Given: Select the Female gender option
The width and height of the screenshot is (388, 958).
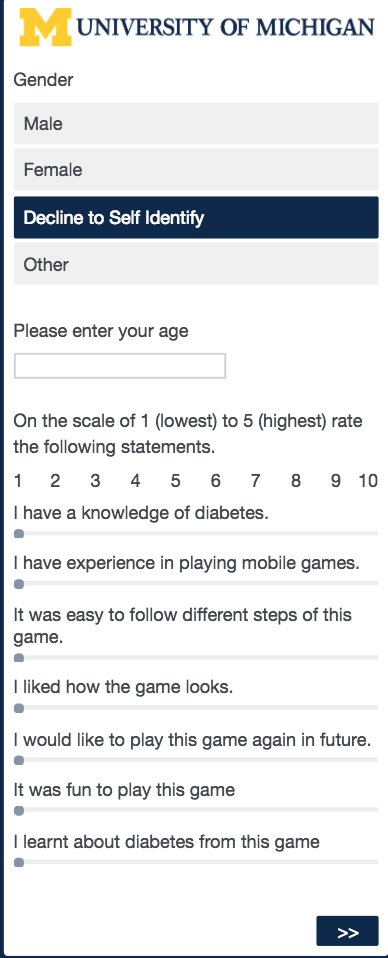Looking at the screenshot, I should (x=196, y=169).
